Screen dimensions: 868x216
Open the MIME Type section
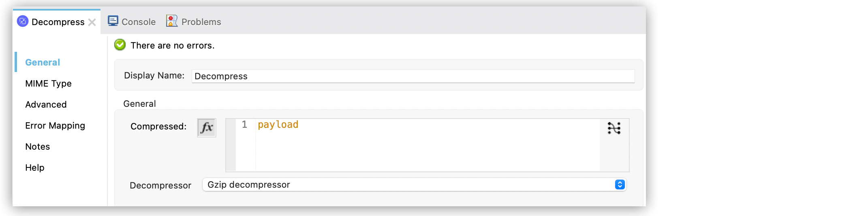click(48, 83)
